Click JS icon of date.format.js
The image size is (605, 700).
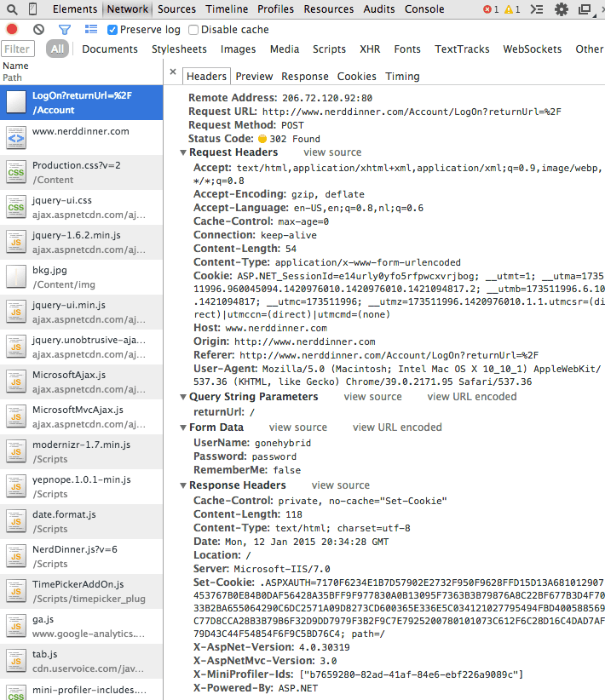16,521
